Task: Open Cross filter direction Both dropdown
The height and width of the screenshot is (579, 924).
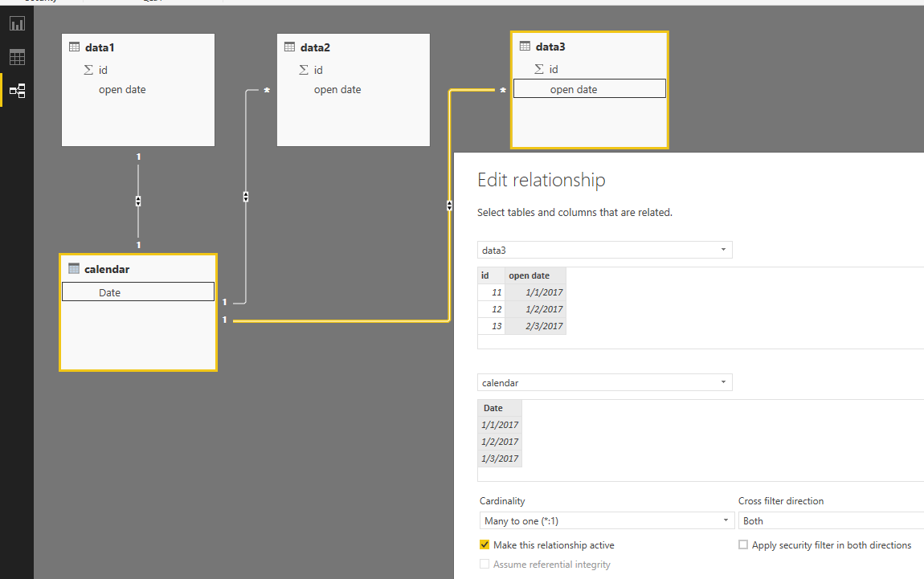Action: click(x=831, y=520)
